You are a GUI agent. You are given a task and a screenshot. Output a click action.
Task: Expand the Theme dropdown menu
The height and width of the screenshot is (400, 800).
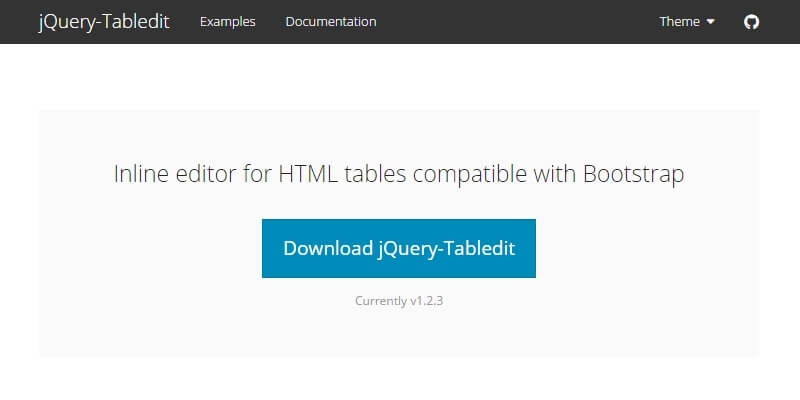pos(686,22)
